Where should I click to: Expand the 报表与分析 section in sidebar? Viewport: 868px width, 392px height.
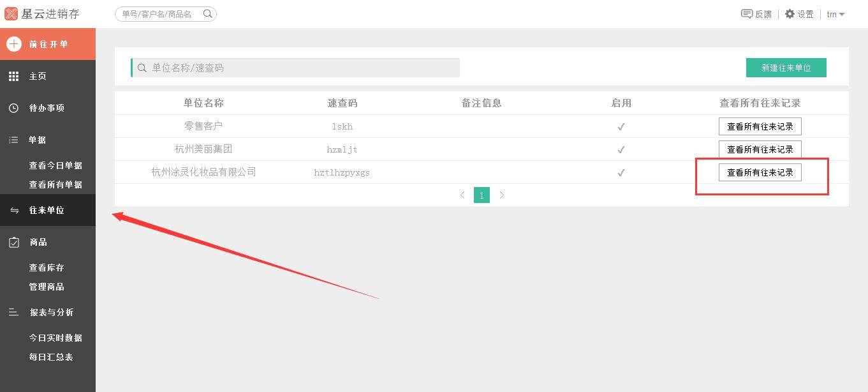pyautogui.click(x=51, y=312)
